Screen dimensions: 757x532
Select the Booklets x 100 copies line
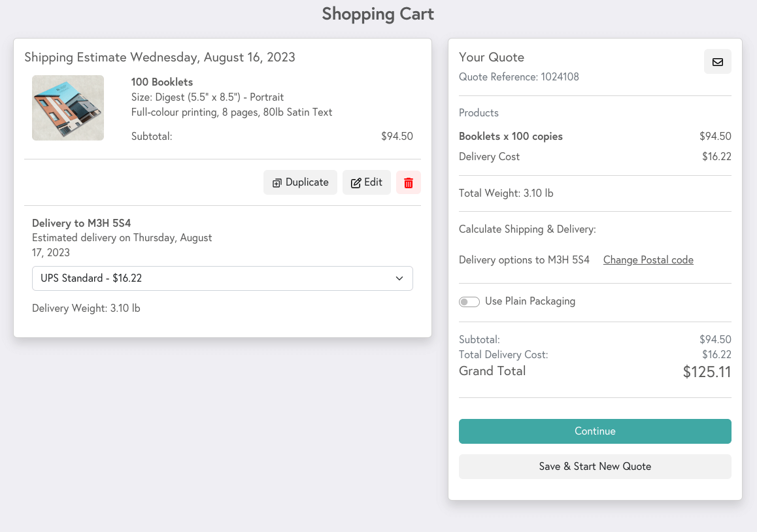[511, 137]
